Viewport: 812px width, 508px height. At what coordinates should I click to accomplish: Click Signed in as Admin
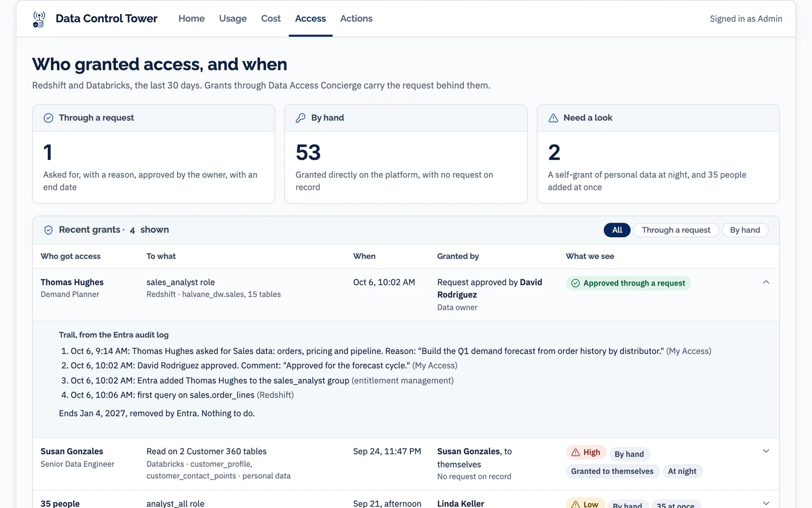point(746,19)
